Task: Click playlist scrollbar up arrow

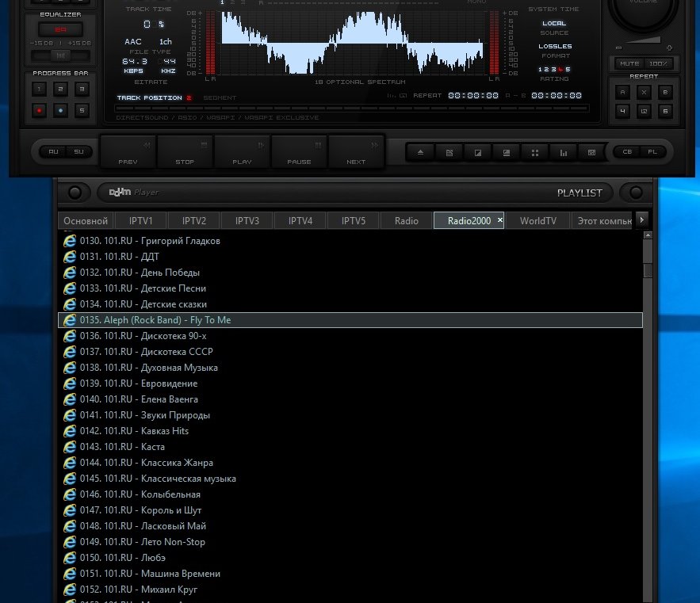Action: (x=648, y=235)
